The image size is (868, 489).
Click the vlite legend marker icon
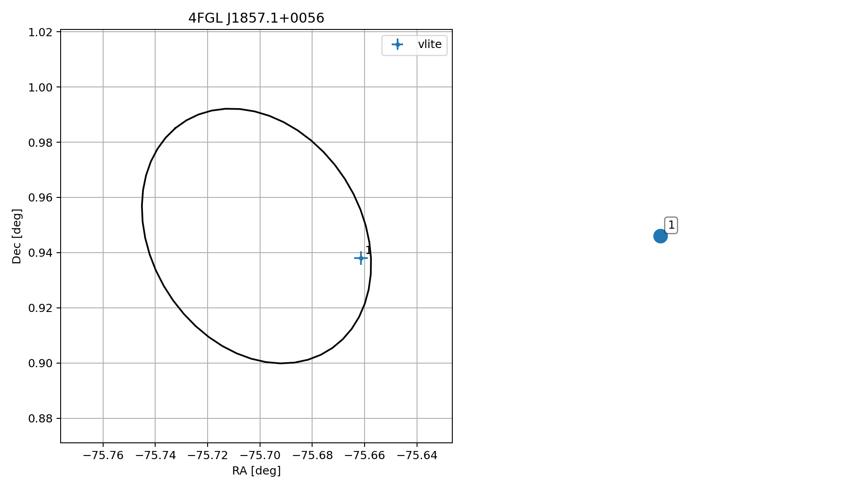point(397,44)
